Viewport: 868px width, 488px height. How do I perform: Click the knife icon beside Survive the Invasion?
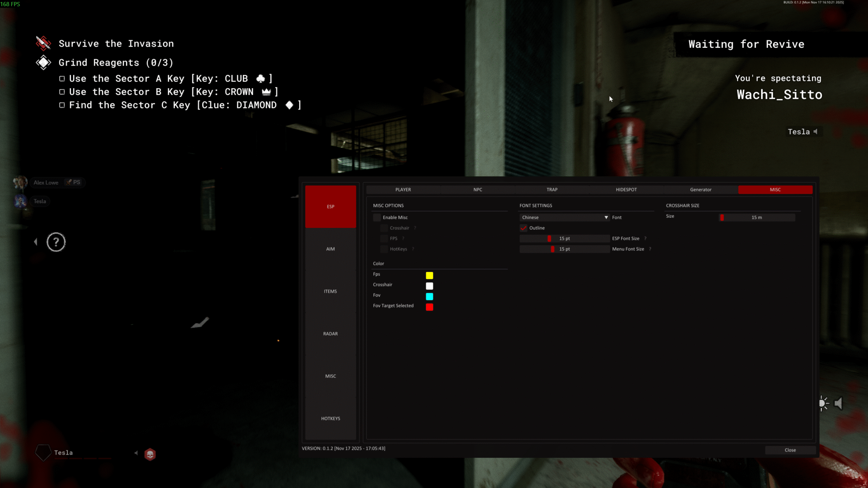pyautogui.click(x=43, y=43)
